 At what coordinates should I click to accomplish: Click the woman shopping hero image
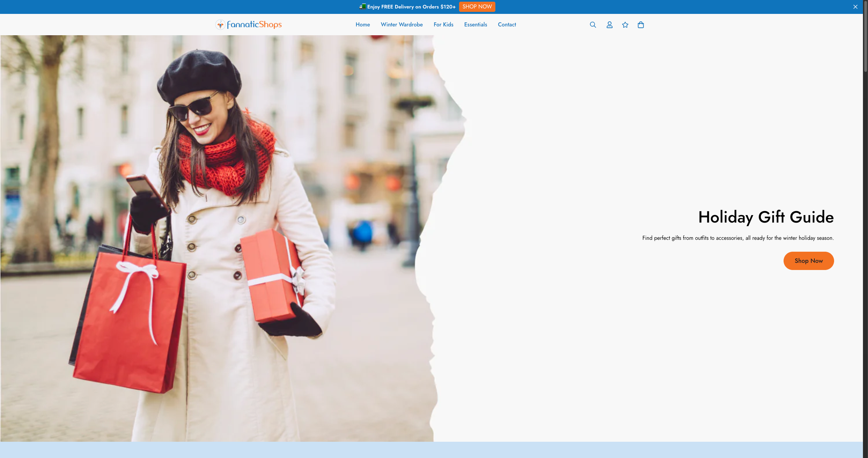pyautogui.click(x=217, y=237)
